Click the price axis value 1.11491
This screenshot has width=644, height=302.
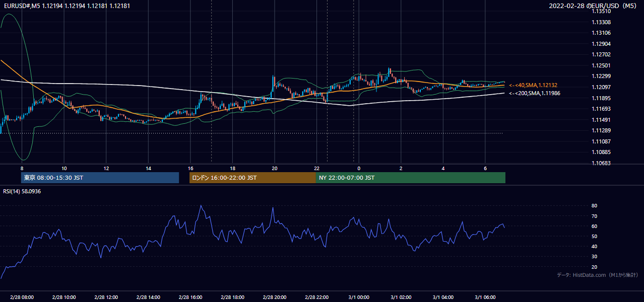[601, 120]
